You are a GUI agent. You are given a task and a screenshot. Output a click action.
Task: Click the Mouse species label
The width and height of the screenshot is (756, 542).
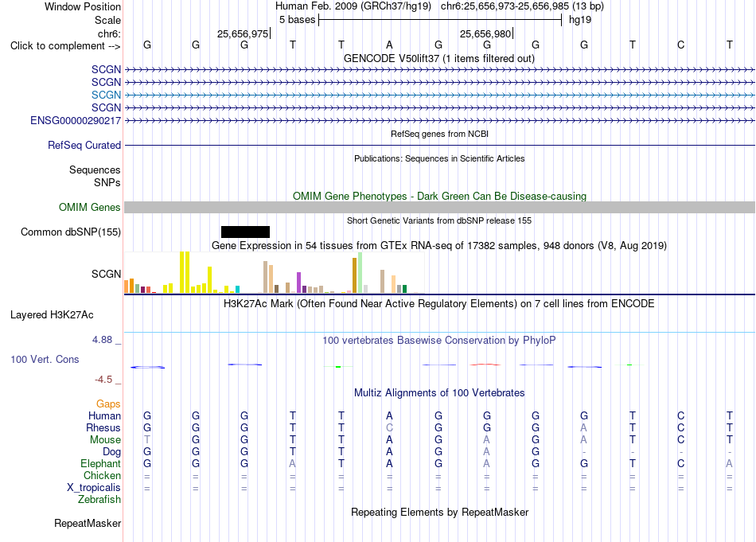click(105, 440)
